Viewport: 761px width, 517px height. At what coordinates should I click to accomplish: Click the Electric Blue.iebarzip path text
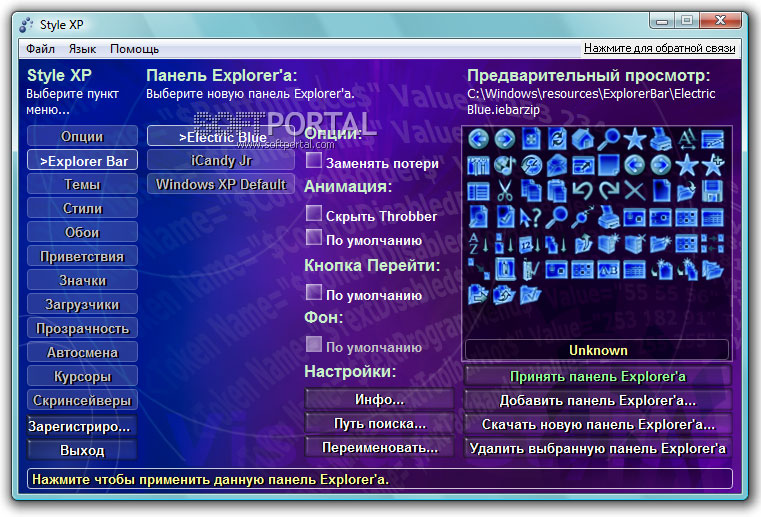591,101
